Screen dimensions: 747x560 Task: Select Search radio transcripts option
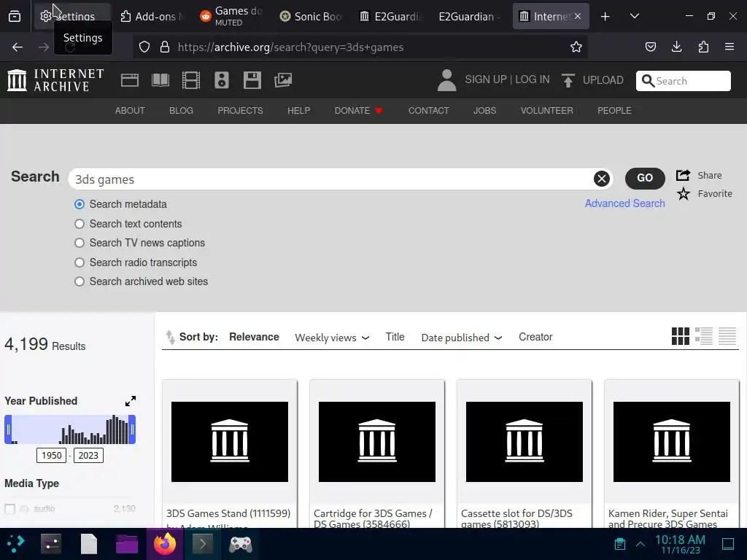pyautogui.click(x=80, y=262)
